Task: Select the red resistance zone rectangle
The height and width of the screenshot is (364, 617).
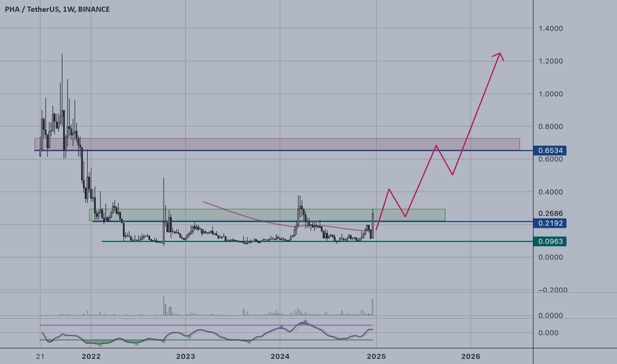Action: 277,144
